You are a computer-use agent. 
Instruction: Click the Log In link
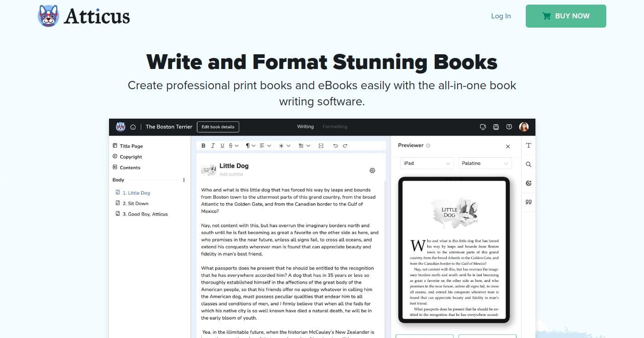coord(500,16)
